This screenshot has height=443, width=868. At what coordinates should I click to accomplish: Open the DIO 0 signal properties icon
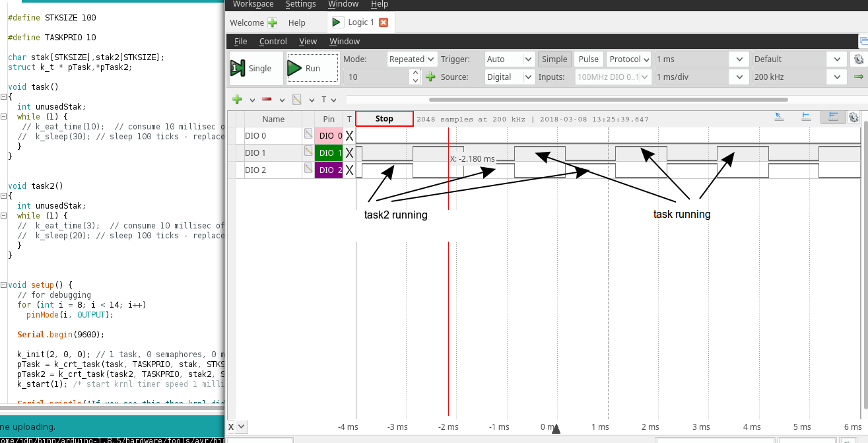point(308,135)
